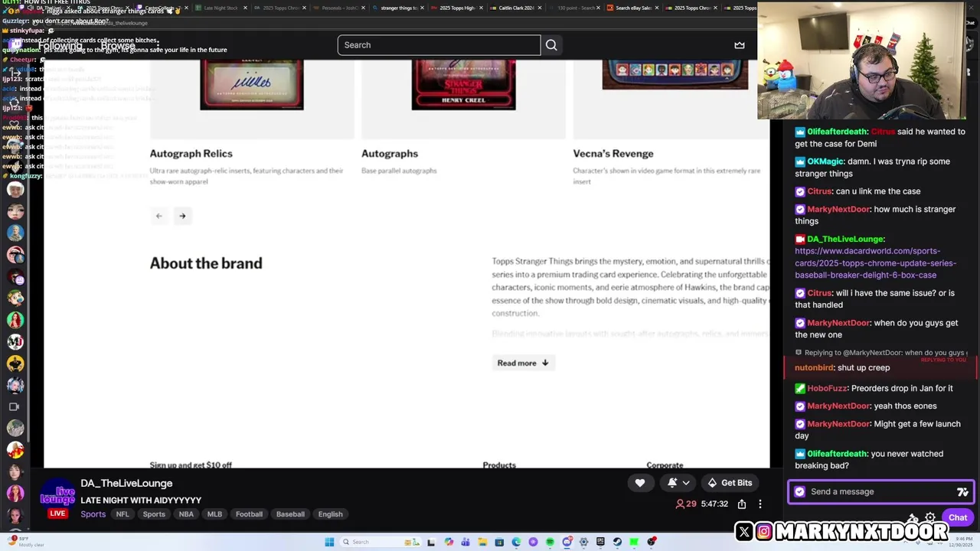Open Autographs Henry Creel card image

pyautogui.click(x=463, y=85)
